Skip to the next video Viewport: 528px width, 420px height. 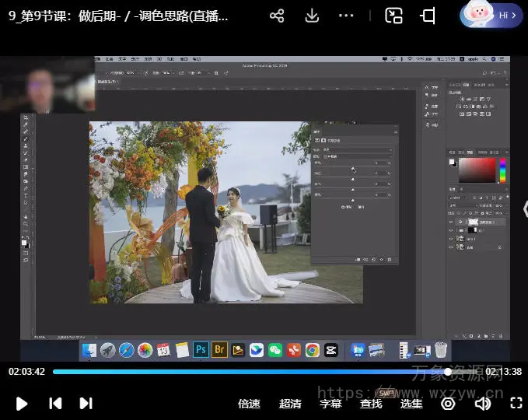[x=86, y=403]
